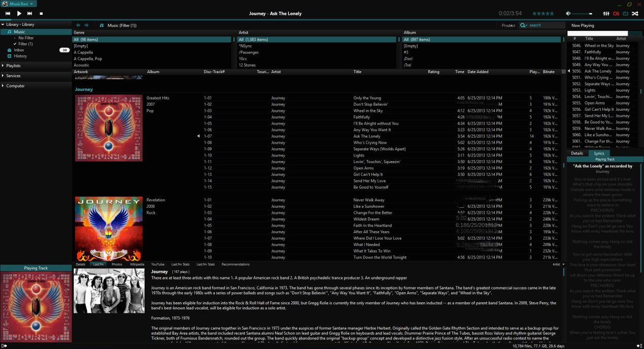Open the equalizer controls icon
Screen dimensions: 644x349
click(x=606, y=13)
